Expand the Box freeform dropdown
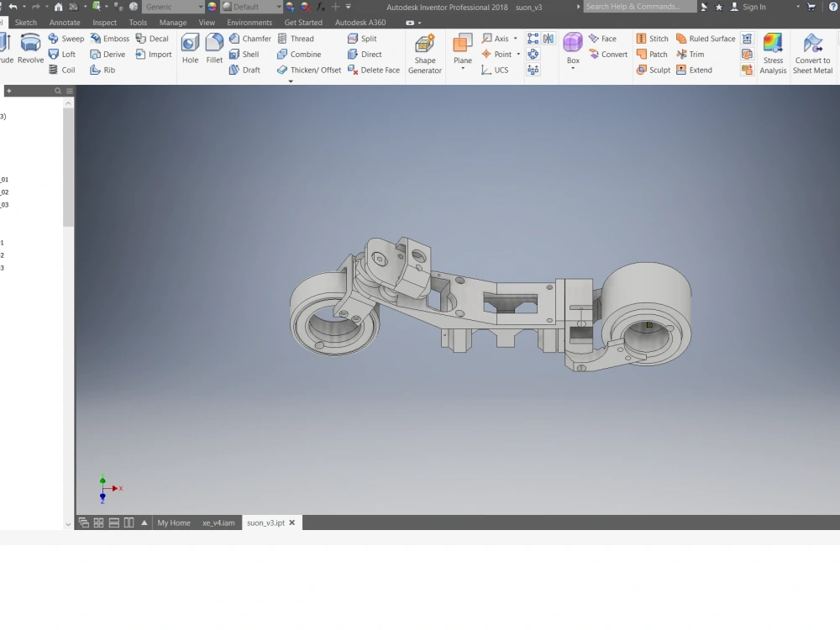840x630 pixels. pyautogui.click(x=573, y=68)
